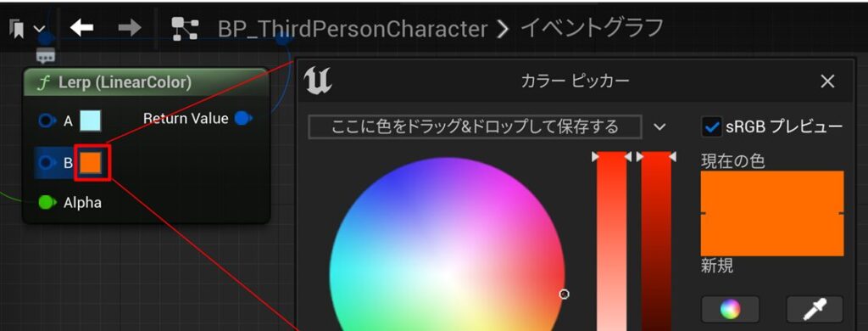Viewport: 868px width, 331px height.
Task: Open the bookmarks icon in the graph toolbar
Action: point(17,28)
